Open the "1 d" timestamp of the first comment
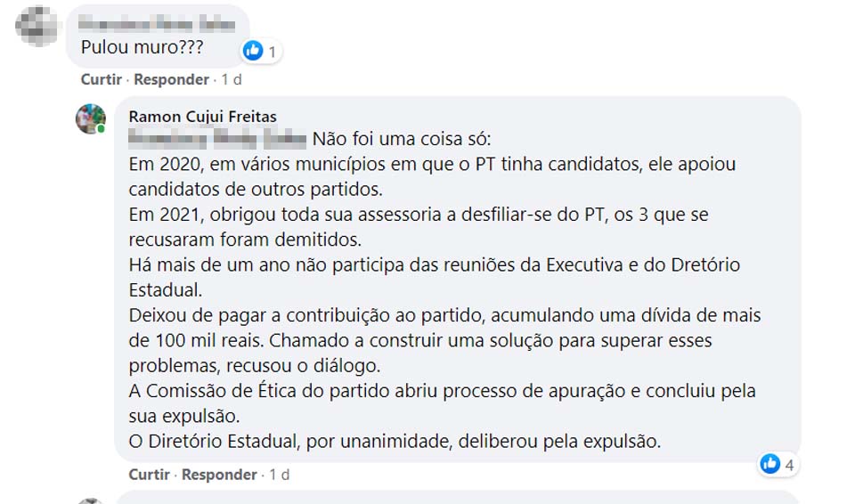The height and width of the screenshot is (504, 855). tap(232, 79)
